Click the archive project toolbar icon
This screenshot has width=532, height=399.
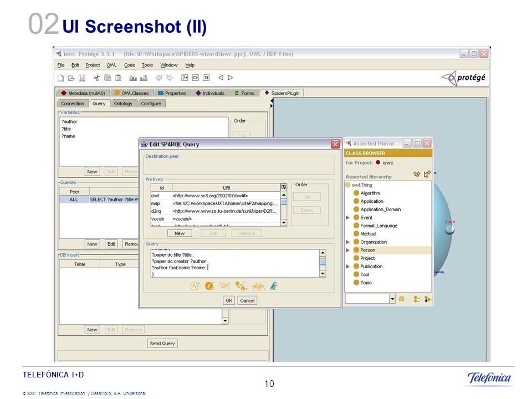[133, 78]
